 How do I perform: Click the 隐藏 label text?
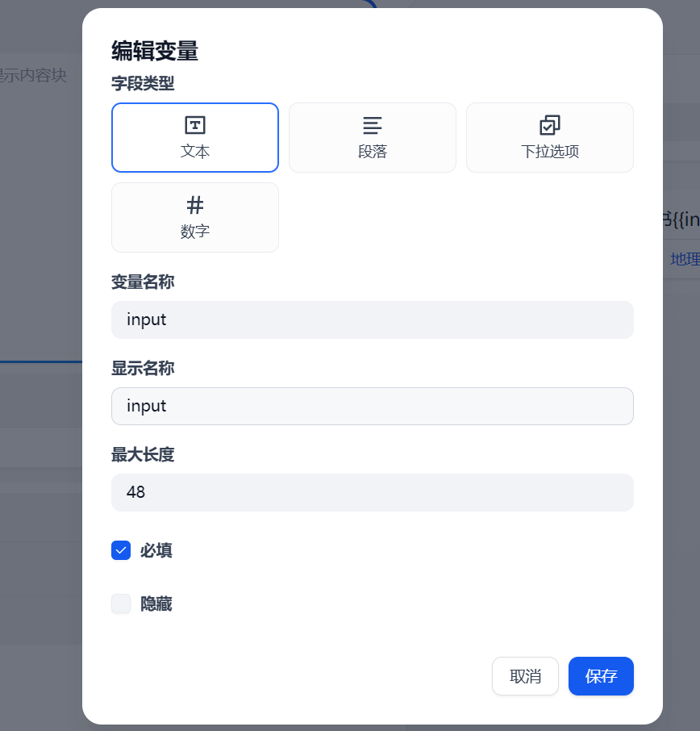click(156, 604)
